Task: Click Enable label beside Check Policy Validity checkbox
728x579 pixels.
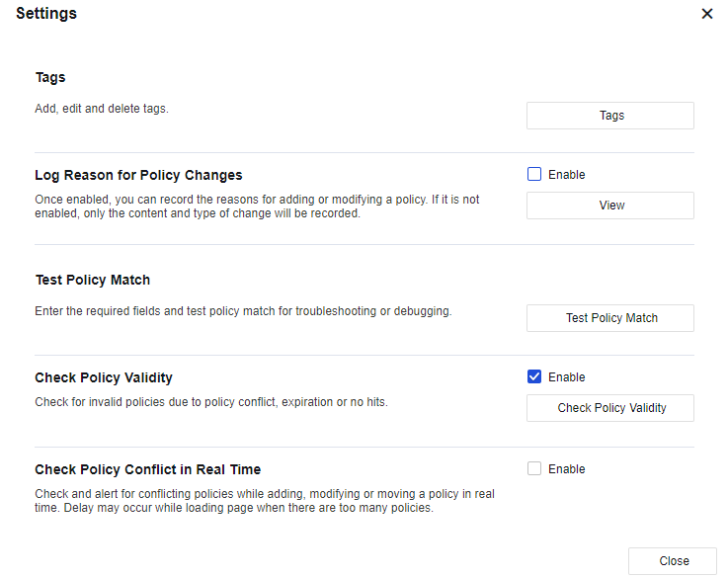Action: tap(567, 377)
